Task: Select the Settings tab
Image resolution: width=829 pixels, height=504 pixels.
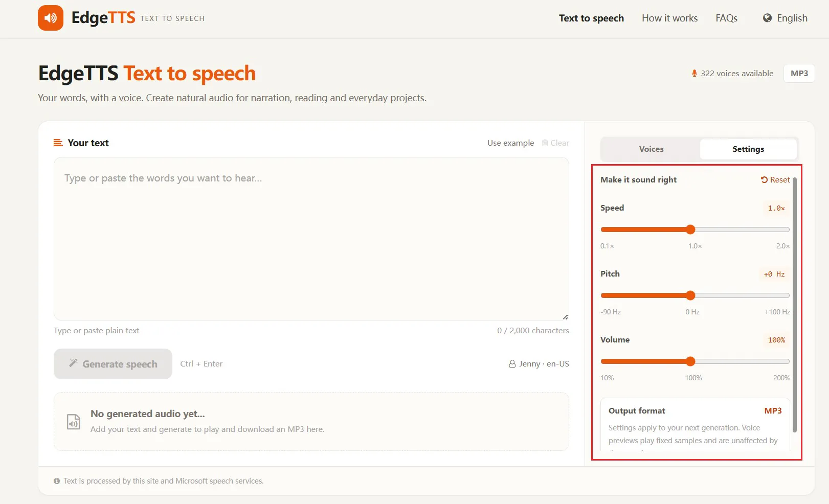Action: [748, 149]
